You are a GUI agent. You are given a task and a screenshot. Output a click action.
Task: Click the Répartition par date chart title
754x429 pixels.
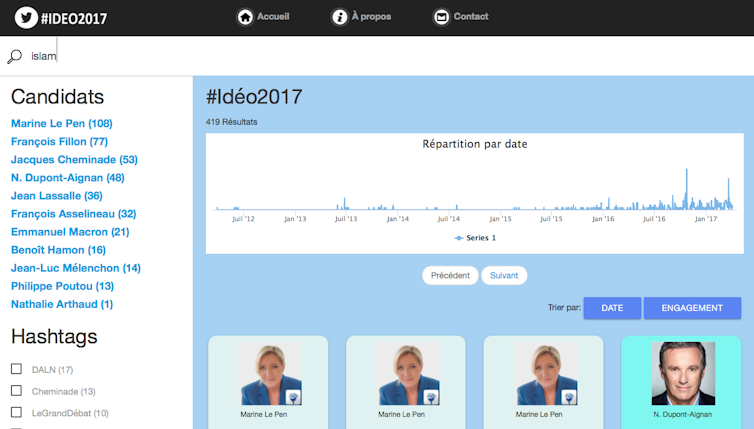click(475, 144)
